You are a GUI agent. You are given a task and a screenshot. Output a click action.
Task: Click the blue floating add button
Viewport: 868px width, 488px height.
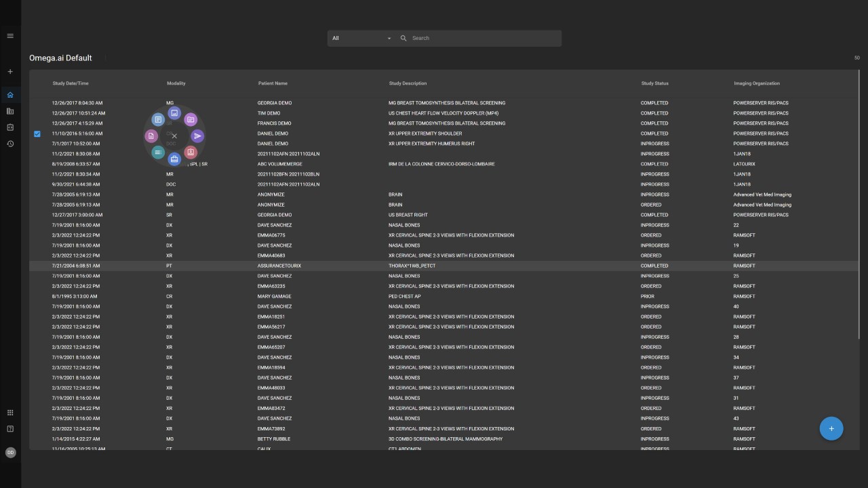click(831, 428)
